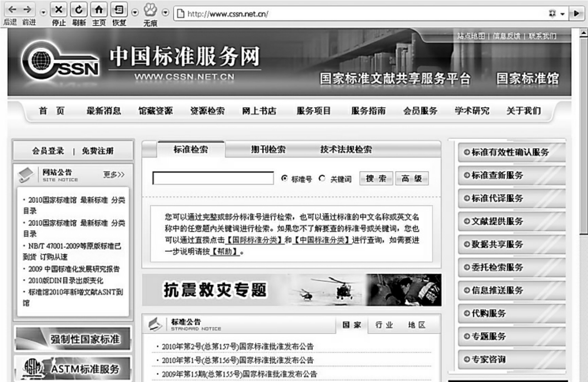588x382 pixels.
Task: Click the 强制性国家标准 banner
Action: point(73,338)
